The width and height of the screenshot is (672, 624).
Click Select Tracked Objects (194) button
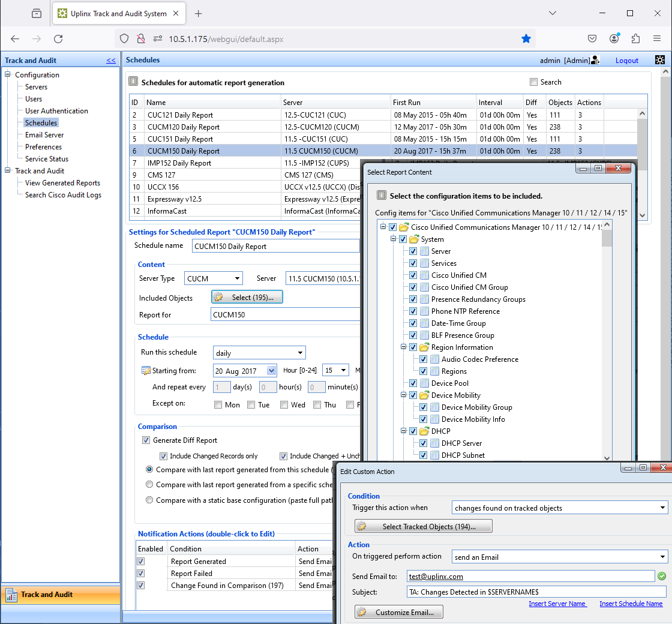[x=423, y=526]
